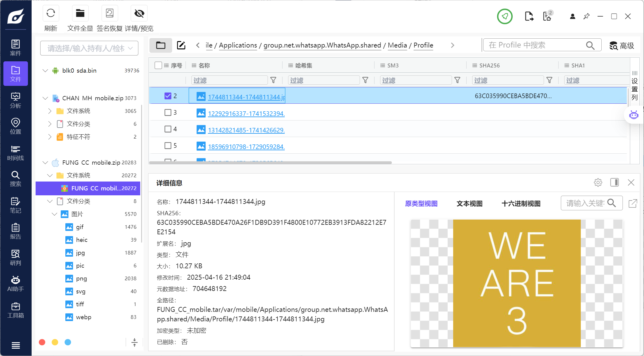Uncheck the checkbox for row 2
Image resolution: width=644 pixels, height=356 pixels.
(x=168, y=96)
